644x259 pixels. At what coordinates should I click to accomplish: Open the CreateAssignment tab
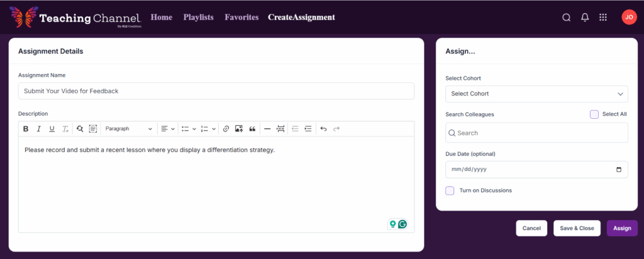[301, 17]
